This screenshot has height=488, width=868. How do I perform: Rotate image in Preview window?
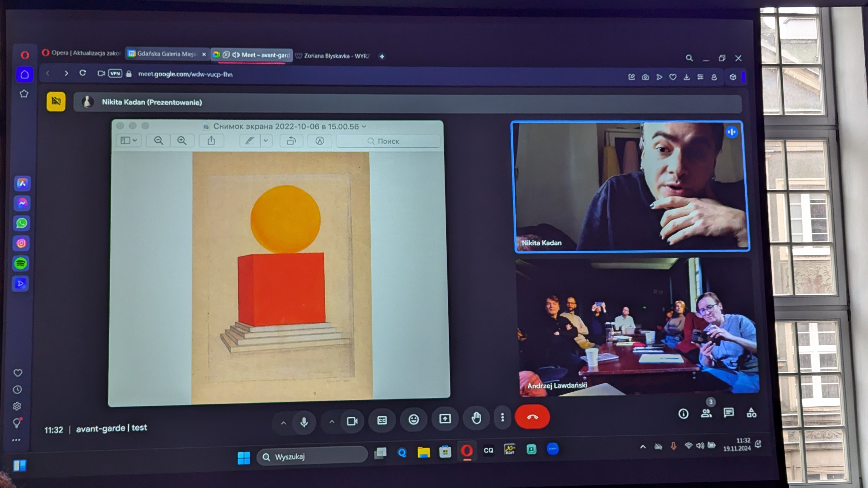pyautogui.click(x=291, y=141)
